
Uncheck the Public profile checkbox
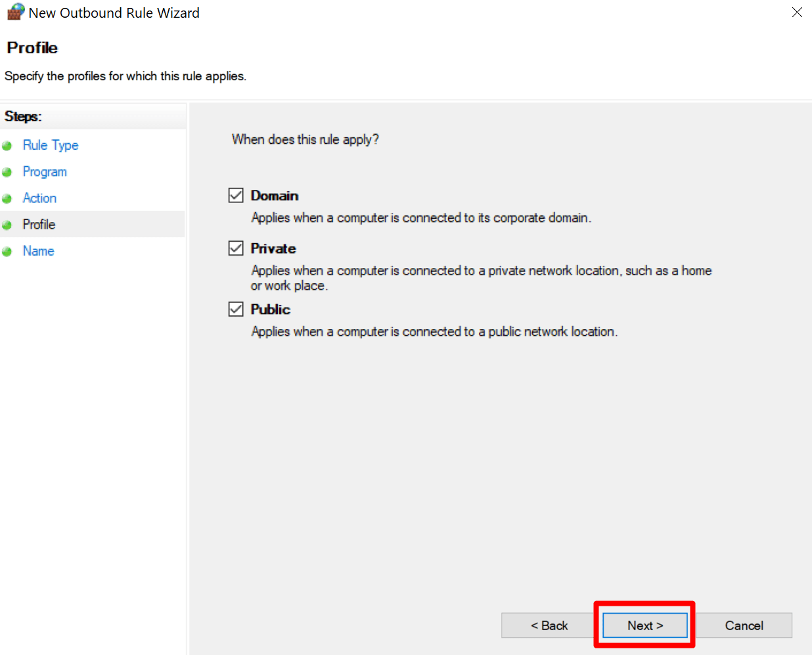coord(236,309)
